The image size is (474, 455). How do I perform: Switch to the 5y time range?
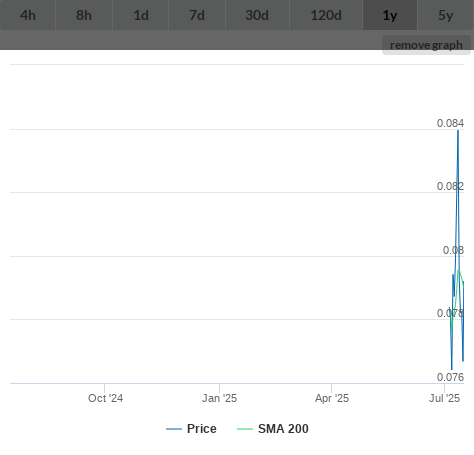446,15
